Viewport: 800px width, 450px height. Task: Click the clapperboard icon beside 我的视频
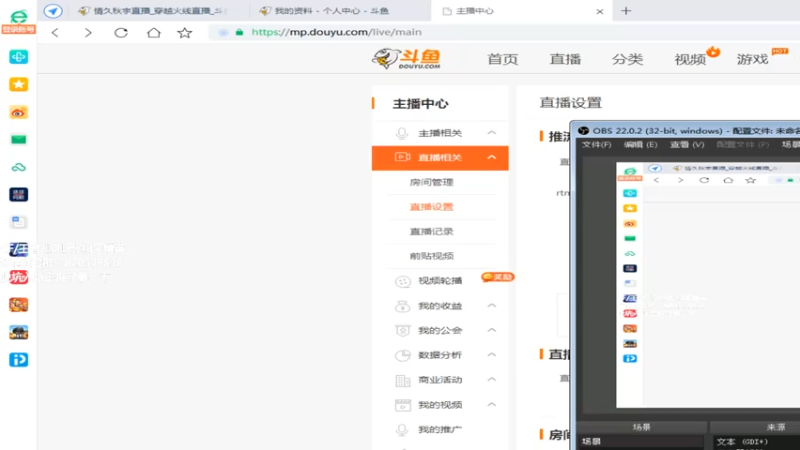pos(403,405)
